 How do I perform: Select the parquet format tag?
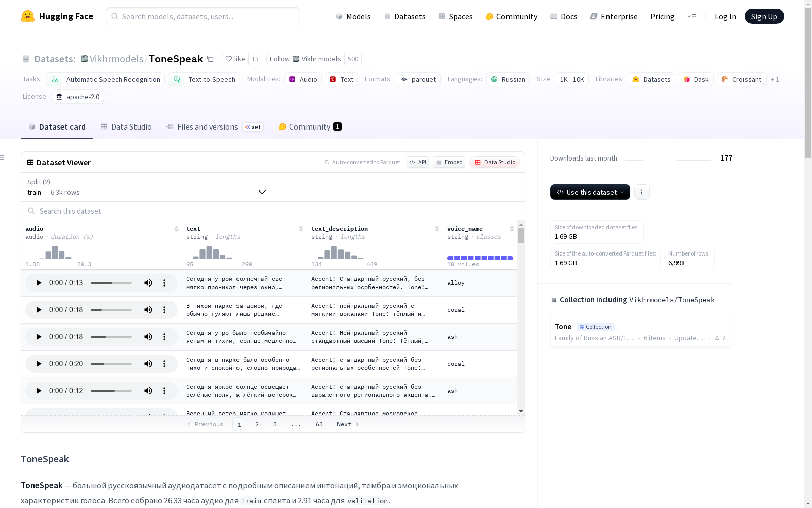click(x=418, y=79)
